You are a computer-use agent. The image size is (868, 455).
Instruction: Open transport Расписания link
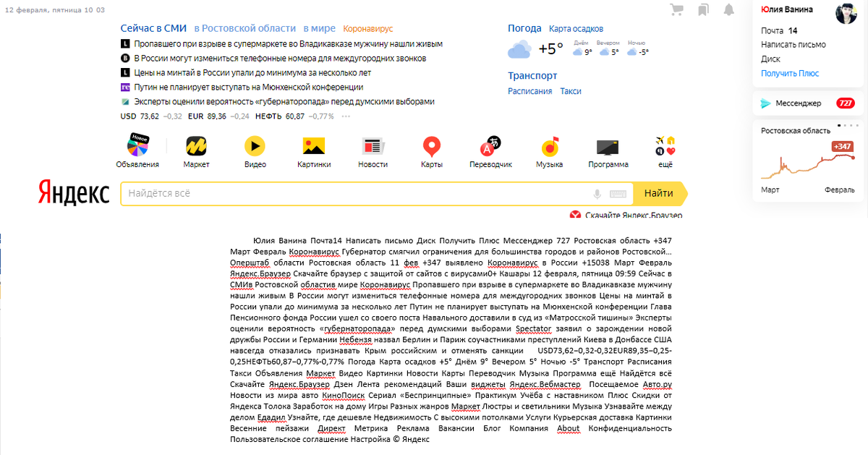point(529,91)
